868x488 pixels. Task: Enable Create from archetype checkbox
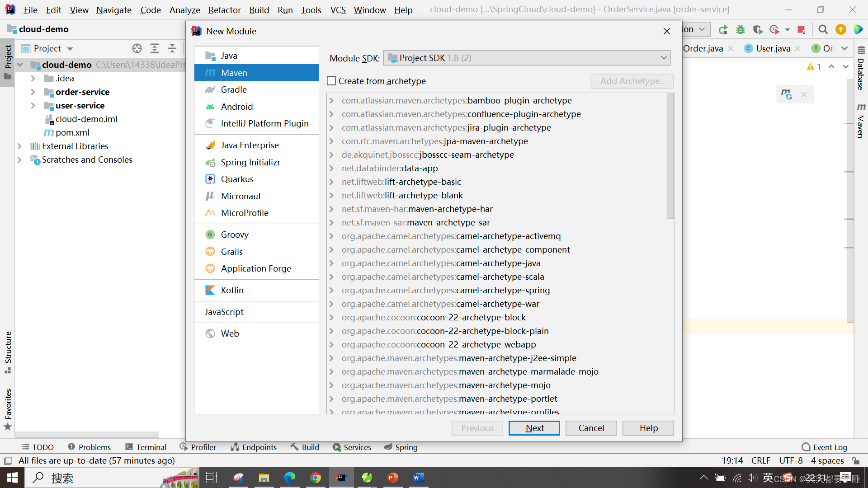(x=331, y=81)
